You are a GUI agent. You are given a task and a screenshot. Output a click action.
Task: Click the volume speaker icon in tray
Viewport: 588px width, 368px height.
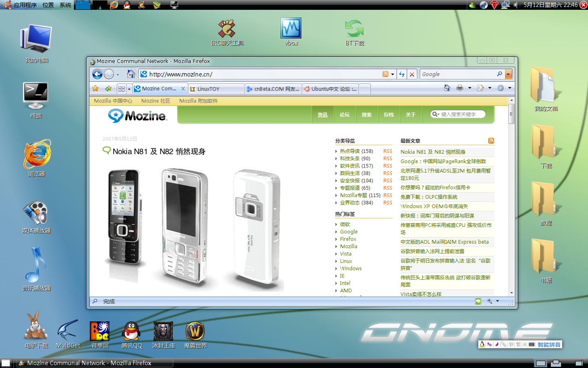tap(515, 5)
